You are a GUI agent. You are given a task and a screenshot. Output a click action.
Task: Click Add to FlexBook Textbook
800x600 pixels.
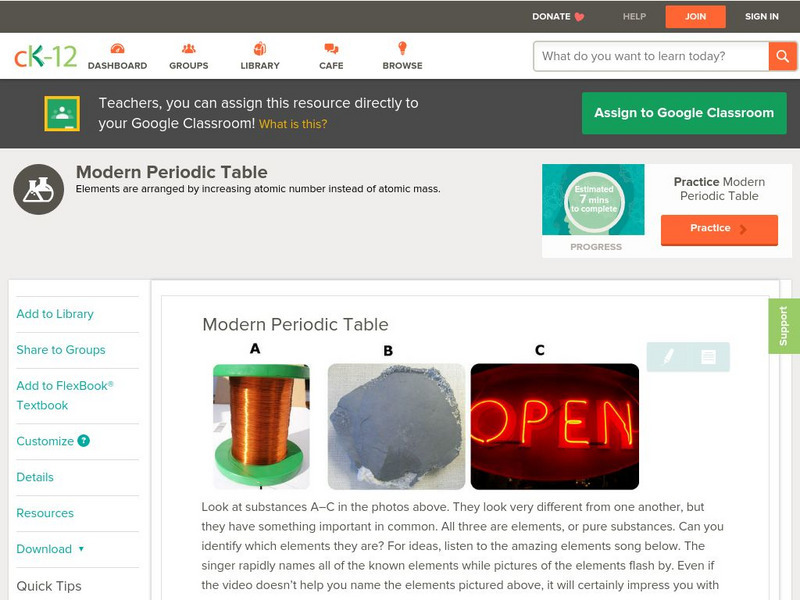[65, 395]
